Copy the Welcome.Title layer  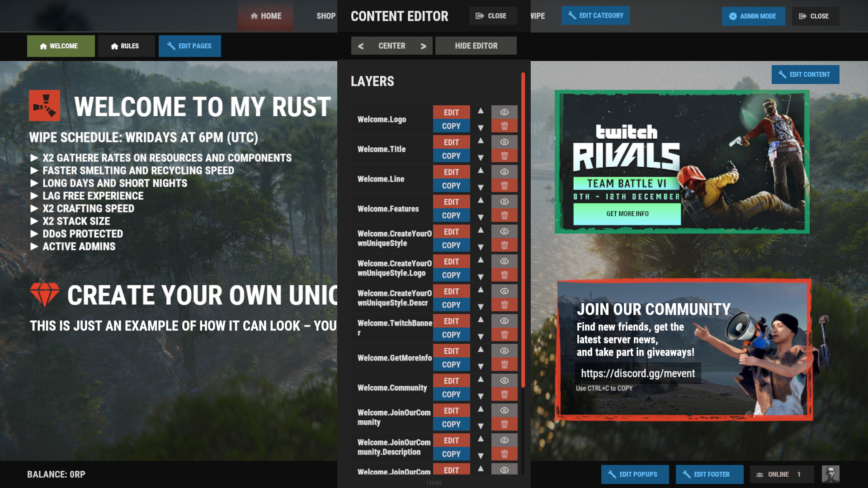click(451, 156)
